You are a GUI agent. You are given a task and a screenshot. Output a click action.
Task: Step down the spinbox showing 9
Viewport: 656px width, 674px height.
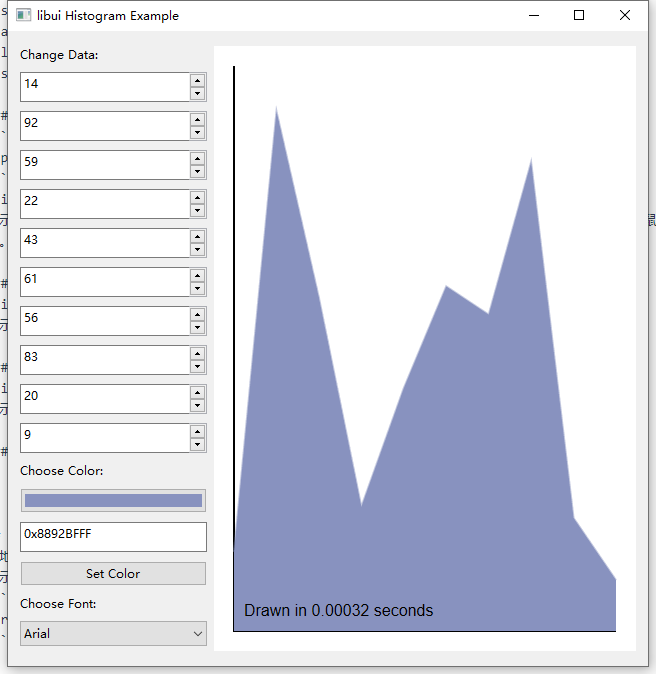[198, 445]
